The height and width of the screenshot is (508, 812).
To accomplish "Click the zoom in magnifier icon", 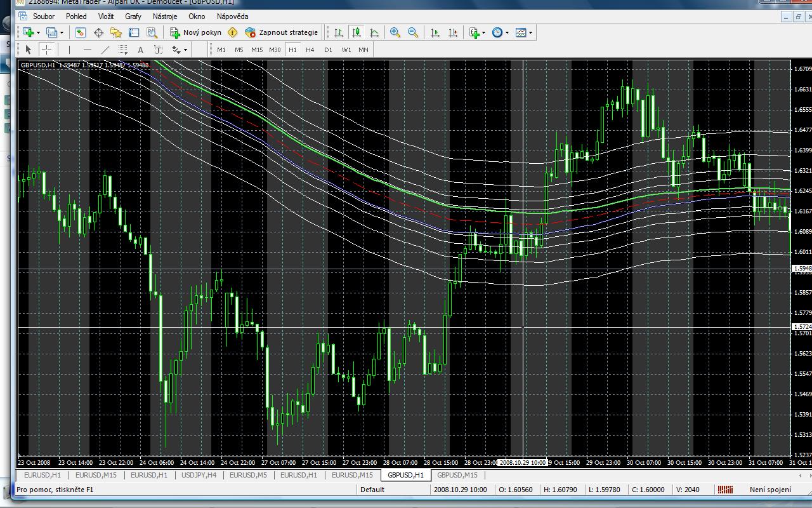I will pyautogui.click(x=395, y=32).
